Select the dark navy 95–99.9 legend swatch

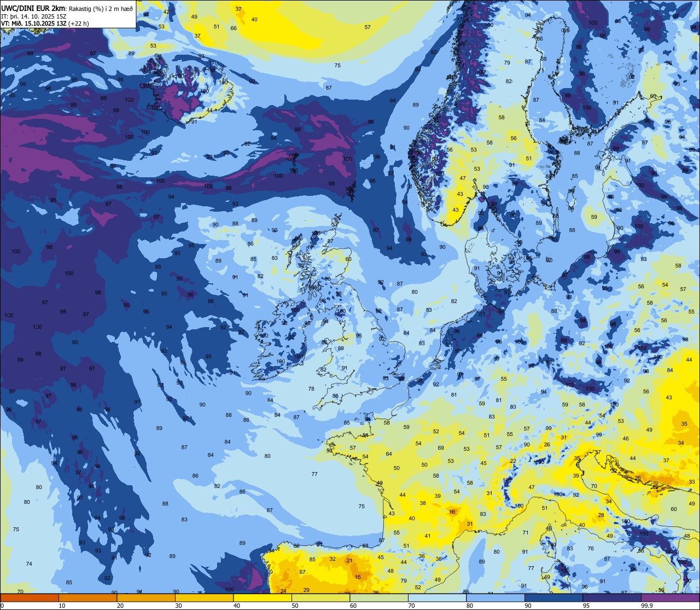[612, 597]
